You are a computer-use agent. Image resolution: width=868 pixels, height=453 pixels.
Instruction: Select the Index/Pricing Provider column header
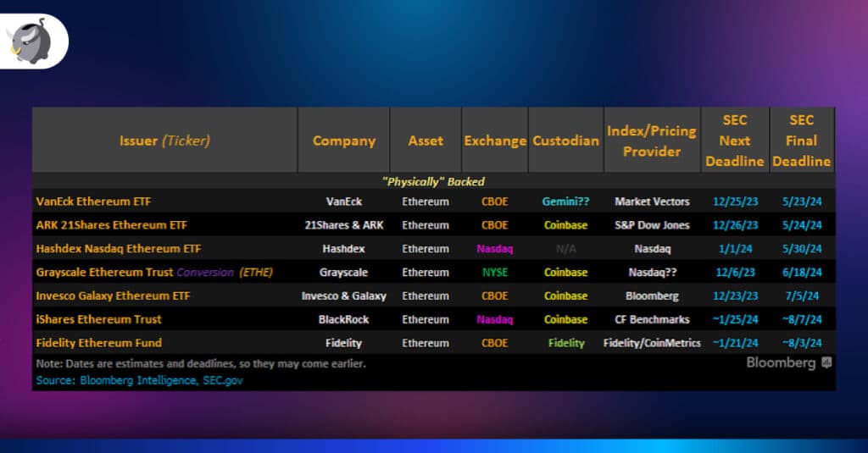652,141
